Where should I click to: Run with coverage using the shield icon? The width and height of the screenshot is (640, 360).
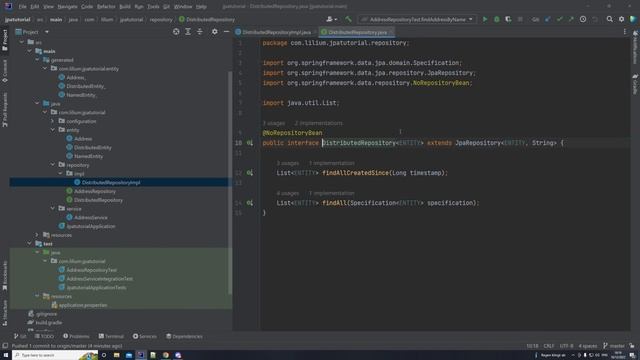pyautogui.click(x=508, y=19)
